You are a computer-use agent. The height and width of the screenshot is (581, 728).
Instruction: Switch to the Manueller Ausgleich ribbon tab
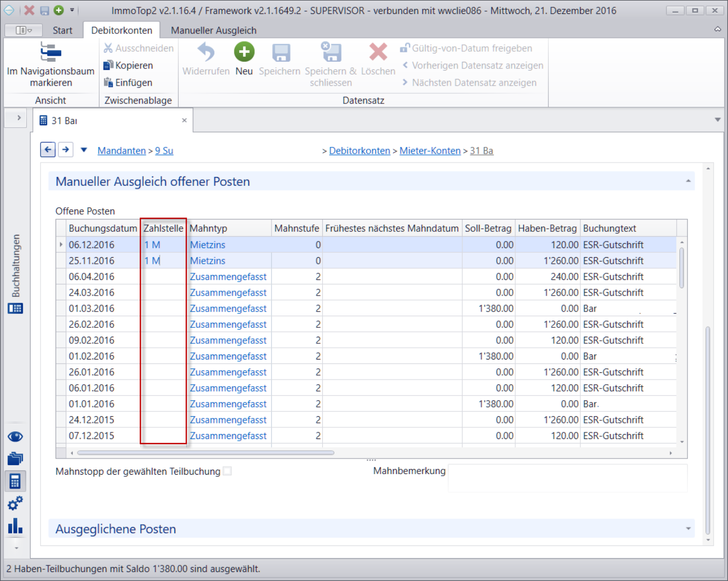point(214,31)
